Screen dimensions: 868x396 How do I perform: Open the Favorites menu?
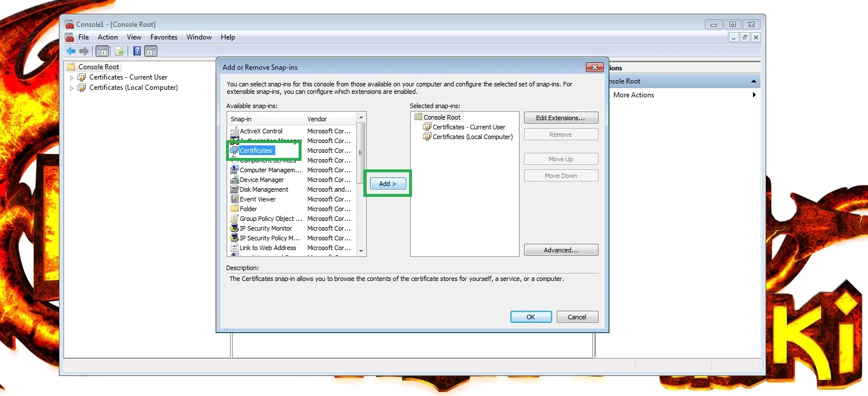pos(164,37)
